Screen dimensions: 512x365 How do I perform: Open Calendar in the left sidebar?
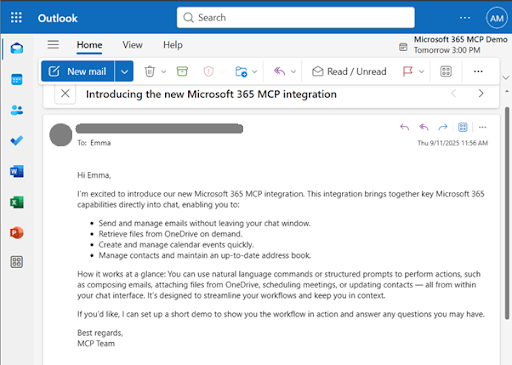click(x=17, y=80)
